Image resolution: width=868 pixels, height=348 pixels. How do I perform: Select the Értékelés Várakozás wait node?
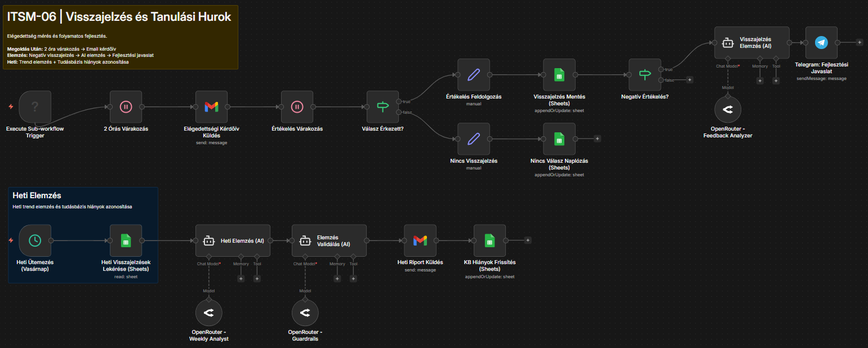click(297, 106)
